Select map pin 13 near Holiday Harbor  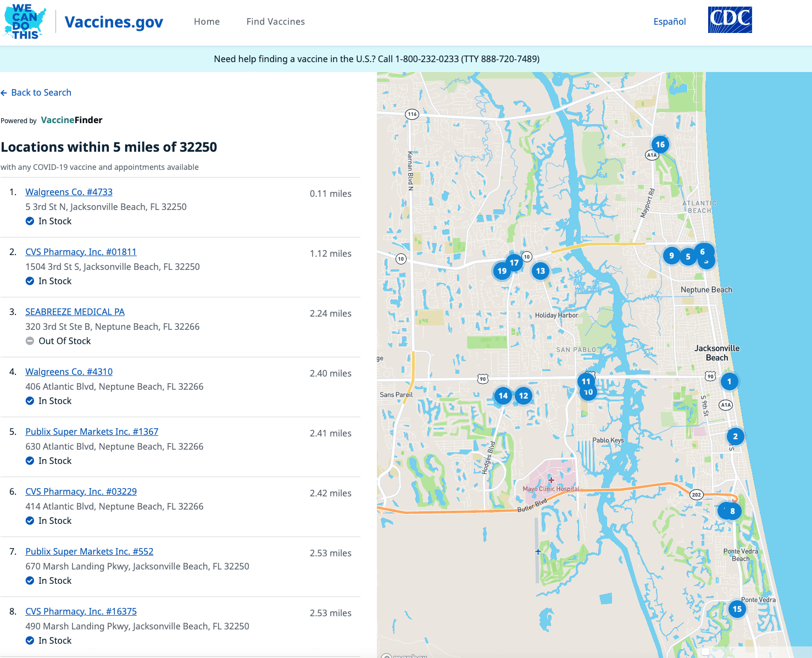click(x=541, y=271)
